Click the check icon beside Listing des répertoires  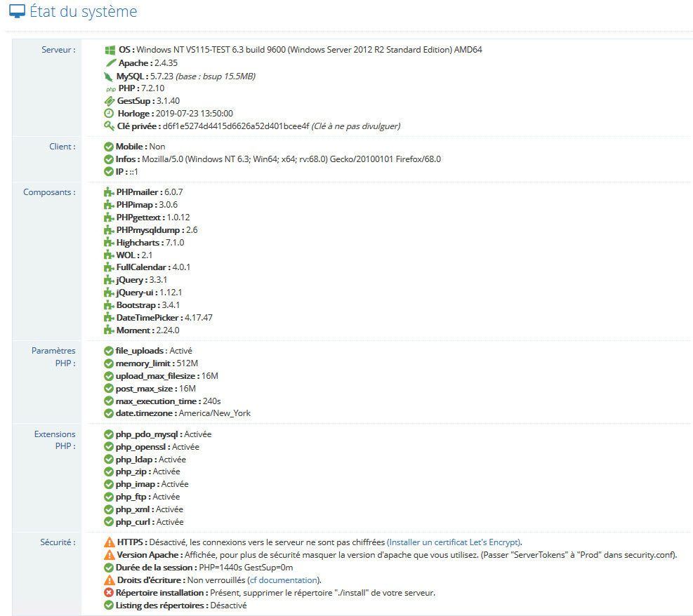[109, 605]
